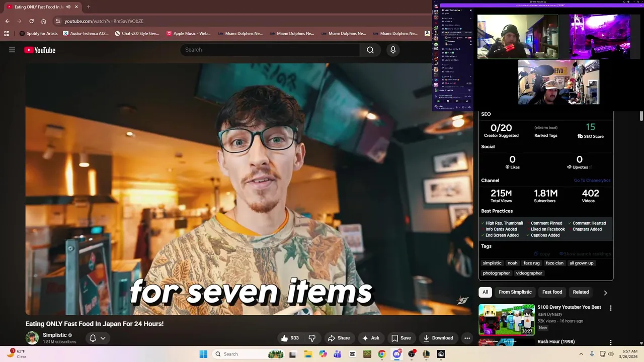The height and width of the screenshot is (362, 644).
Task: Close the Eating ONLY Fast Food tab
Action: [x=76, y=7]
